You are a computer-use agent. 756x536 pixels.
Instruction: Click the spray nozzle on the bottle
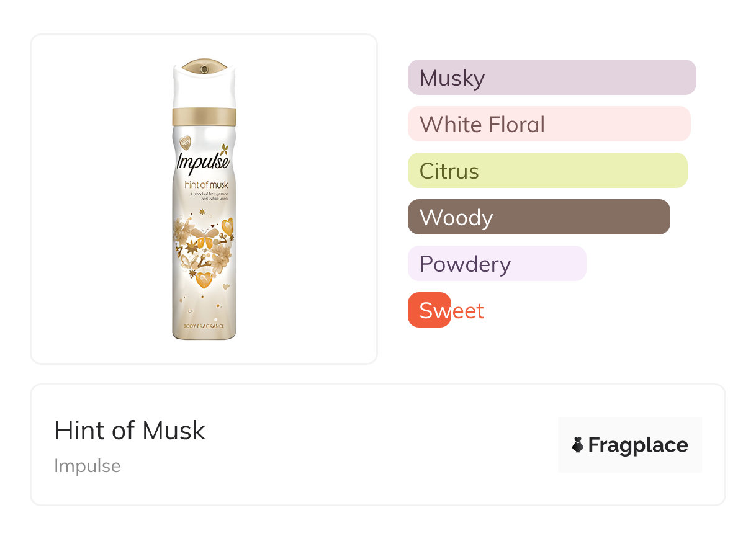point(204,65)
